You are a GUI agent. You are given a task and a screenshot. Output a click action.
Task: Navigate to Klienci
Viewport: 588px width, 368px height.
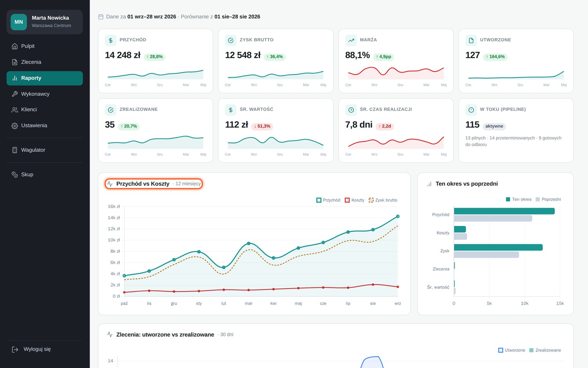point(45,110)
